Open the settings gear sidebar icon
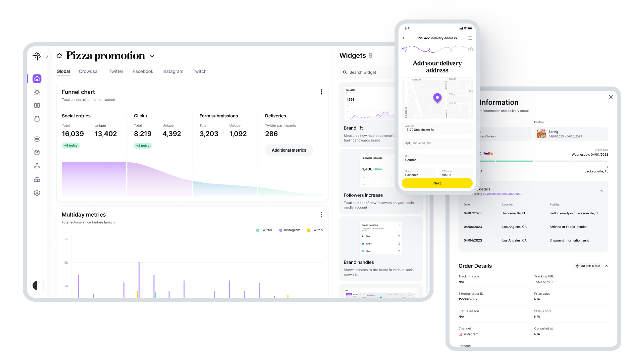The width and height of the screenshot is (644, 362). (x=37, y=193)
